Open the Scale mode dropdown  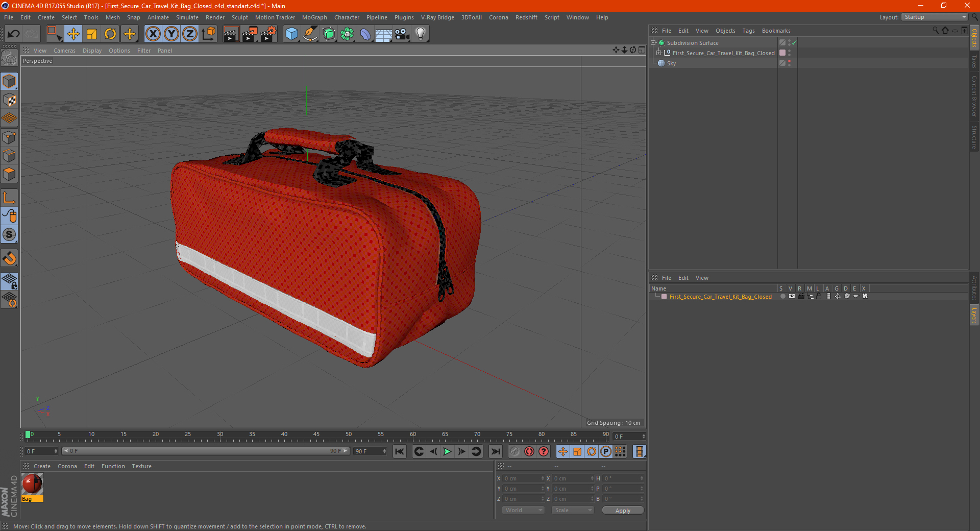pos(573,510)
